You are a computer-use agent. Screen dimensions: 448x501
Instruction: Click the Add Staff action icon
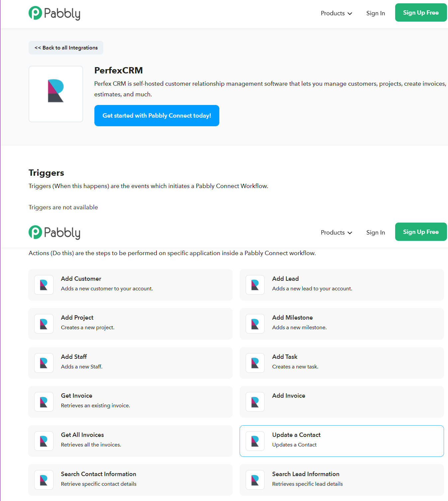(x=44, y=363)
